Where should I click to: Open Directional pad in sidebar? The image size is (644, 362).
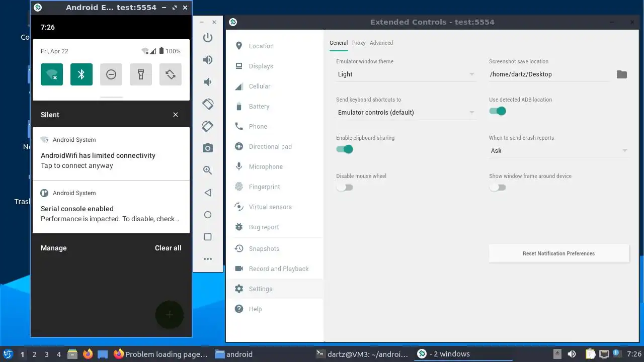click(x=275, y=147)
